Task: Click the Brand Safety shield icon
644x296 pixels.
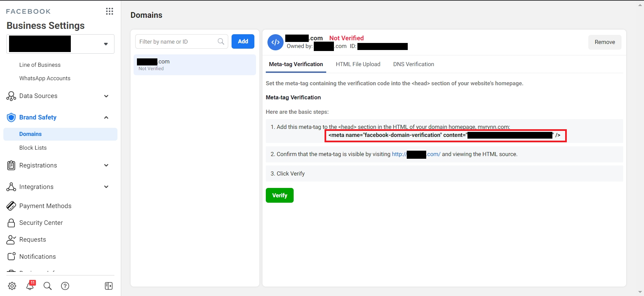Action: (x=11, y=117)
